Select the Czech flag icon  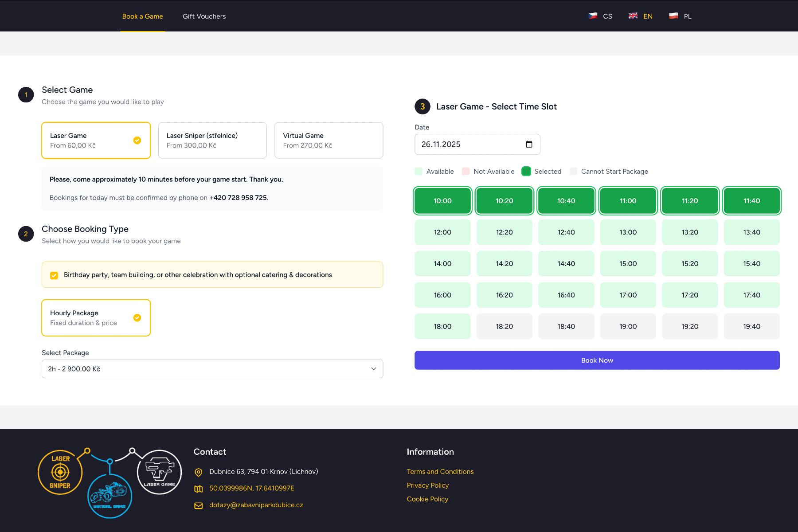pyautogui.click(x=593, y=16)
